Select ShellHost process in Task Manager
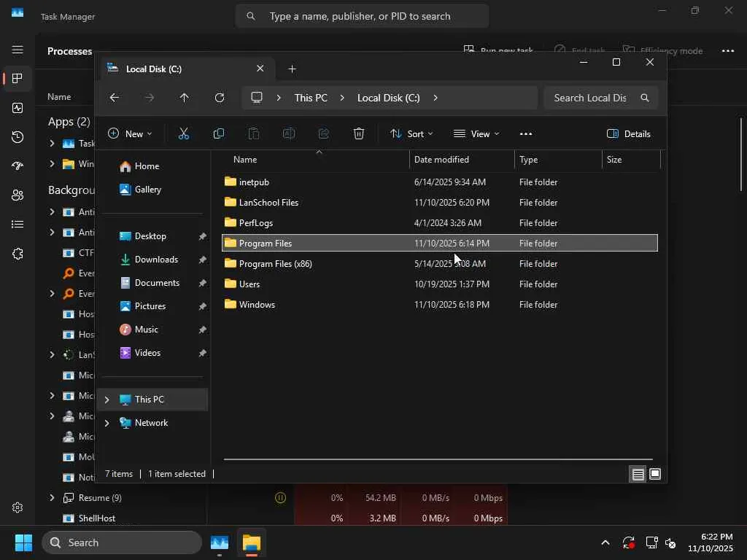 97,518
